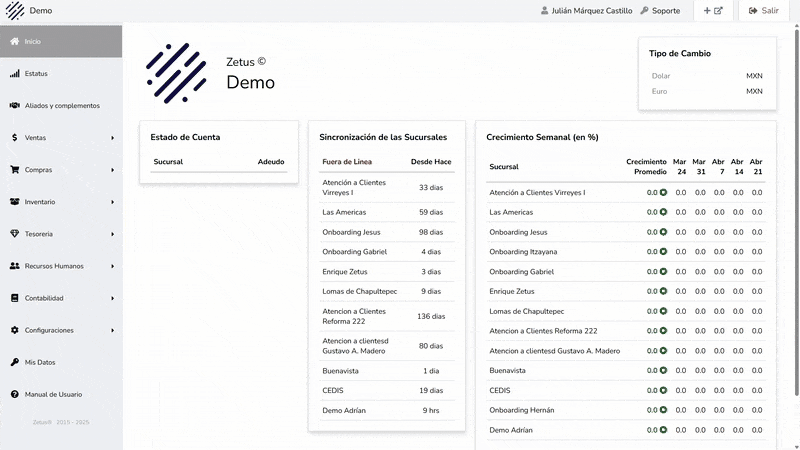Expand the Compras submenu arrow
Image resolution: width=800 pixels, height=450 pixels.
112,170
